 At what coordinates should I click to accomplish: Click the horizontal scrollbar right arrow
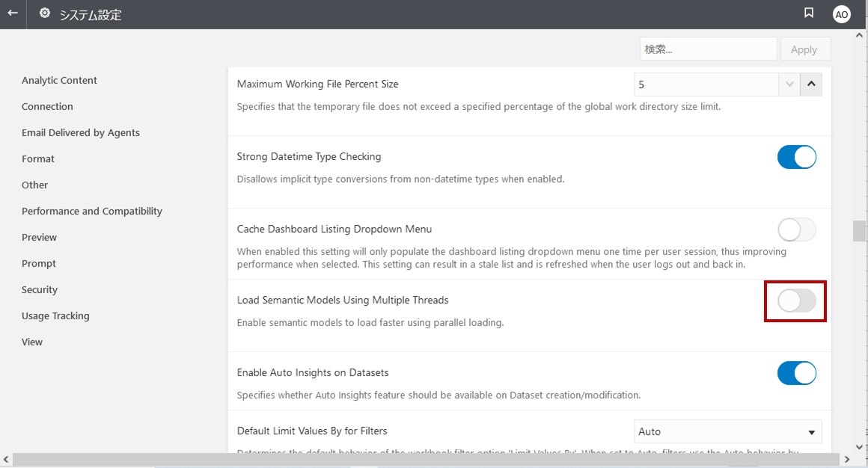pos(847,459)
